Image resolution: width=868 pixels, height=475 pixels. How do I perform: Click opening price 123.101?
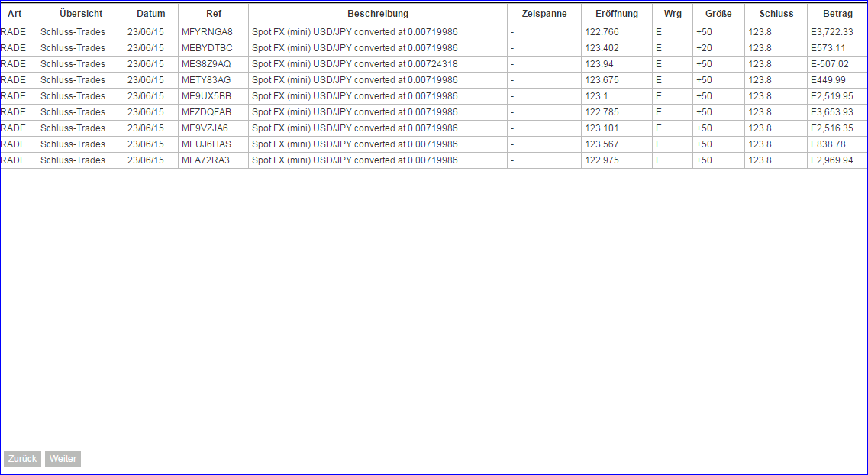[x=602, y=128]
